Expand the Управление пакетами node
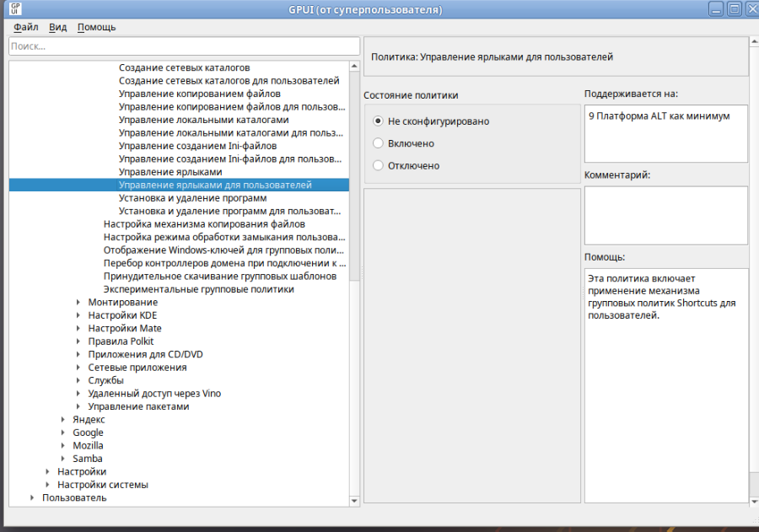Viewport: 759px width, 532px height. 78,406
